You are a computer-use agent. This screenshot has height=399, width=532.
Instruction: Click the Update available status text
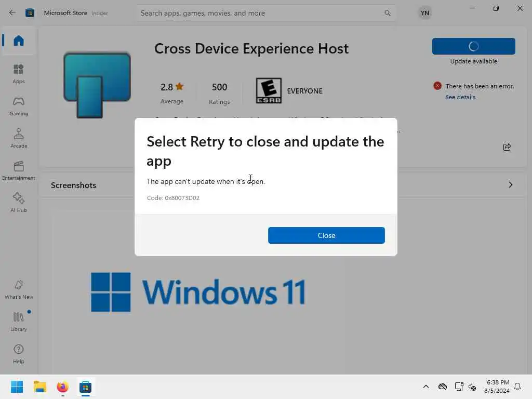click(x=473, y=61)
